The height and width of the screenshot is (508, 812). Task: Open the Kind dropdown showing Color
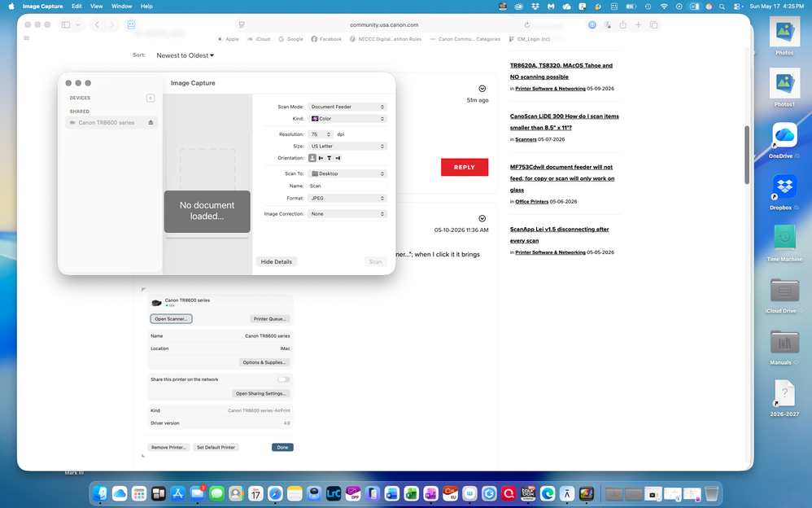pos(347,119)
